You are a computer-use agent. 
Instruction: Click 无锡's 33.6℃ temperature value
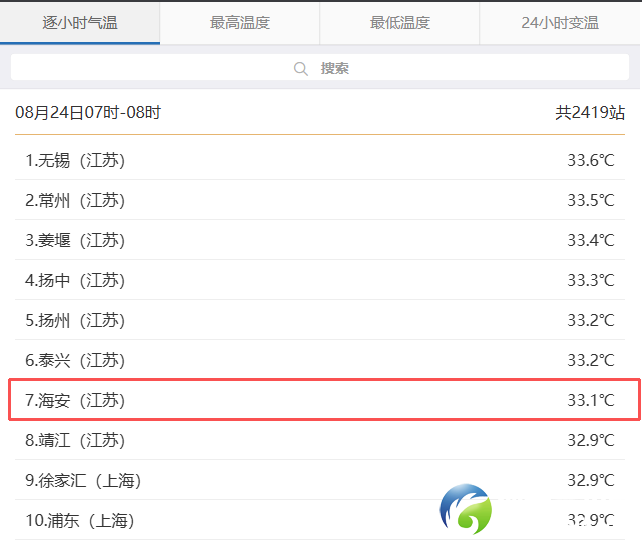pos(590,160)
